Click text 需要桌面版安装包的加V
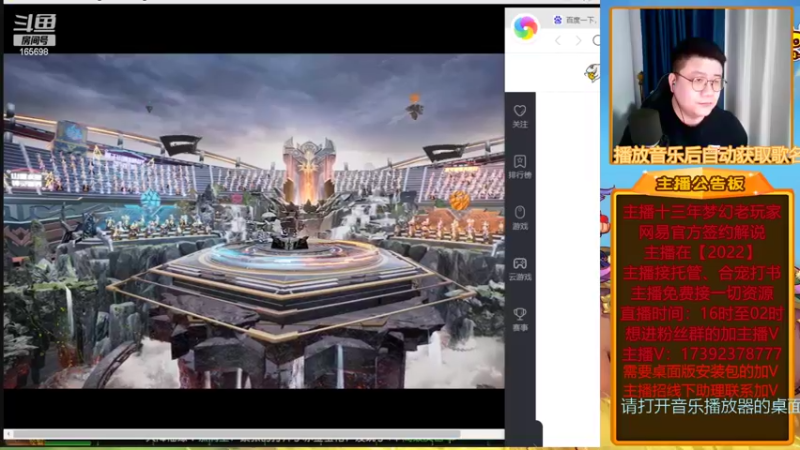The height and width of the screenshot is (450, 800). pyautogui.click(x=701, y=372)
